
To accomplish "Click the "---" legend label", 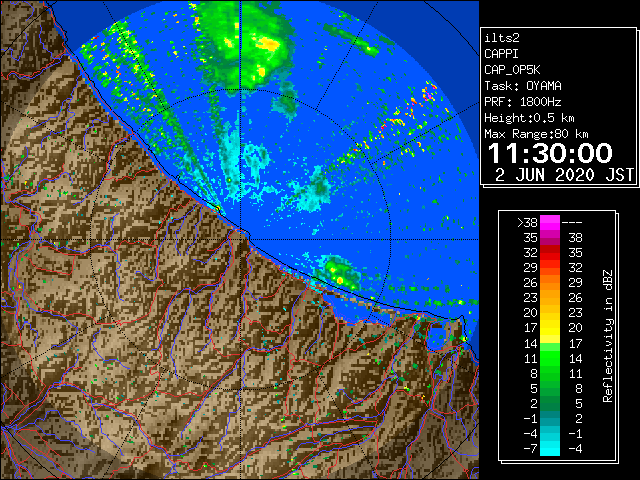I will click(572, 223).
